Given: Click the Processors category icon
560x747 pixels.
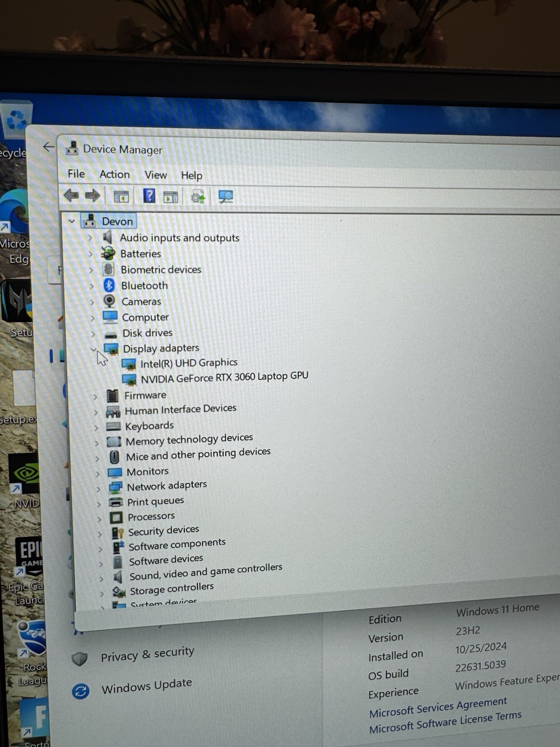Looking at the screenshot, I should (116, 517).
